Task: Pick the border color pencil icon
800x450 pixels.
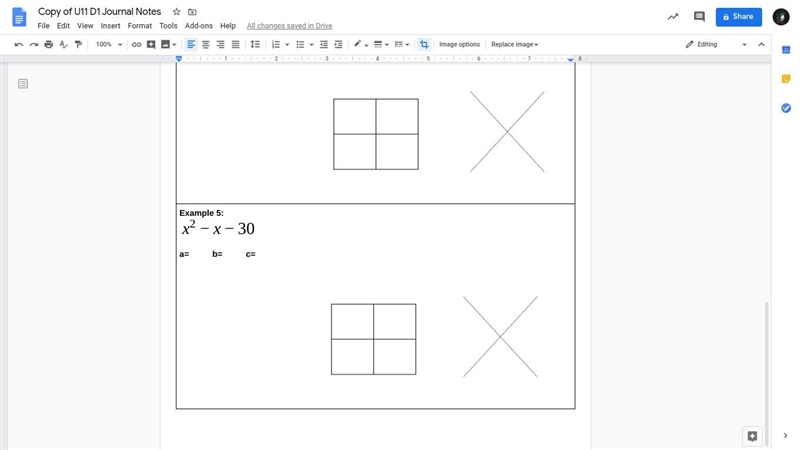Action: tap(358, 44)
